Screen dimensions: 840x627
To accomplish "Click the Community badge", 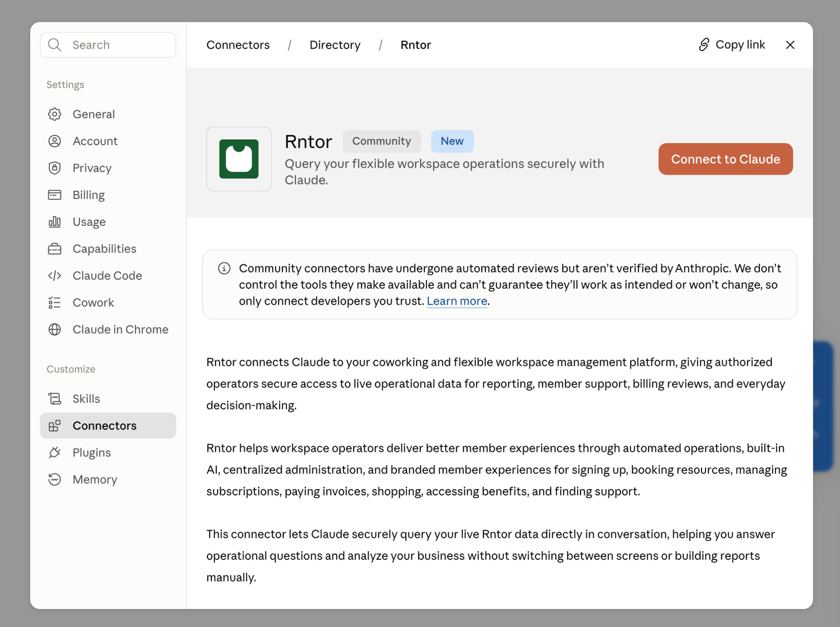I will coord(381,141).
